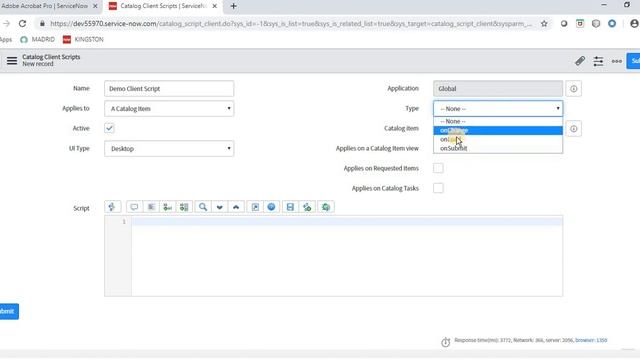
Task: Jump to previous search match
Action: point(236,207)
